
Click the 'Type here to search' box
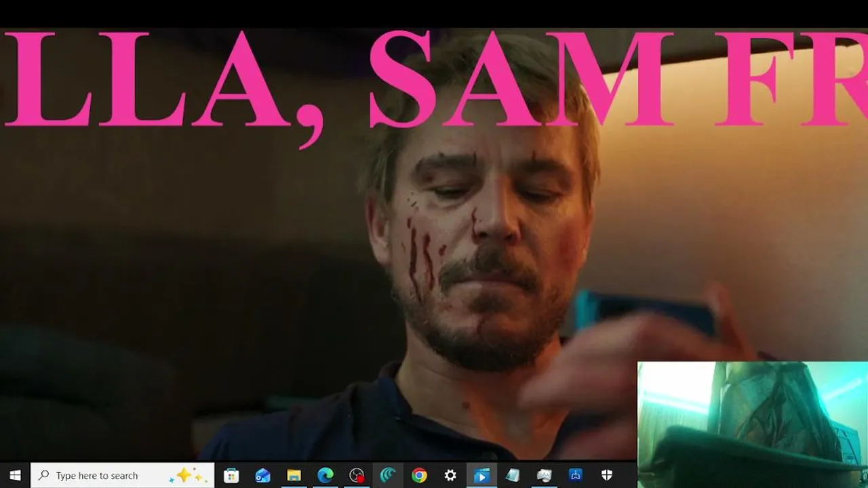tap(123, 476)
